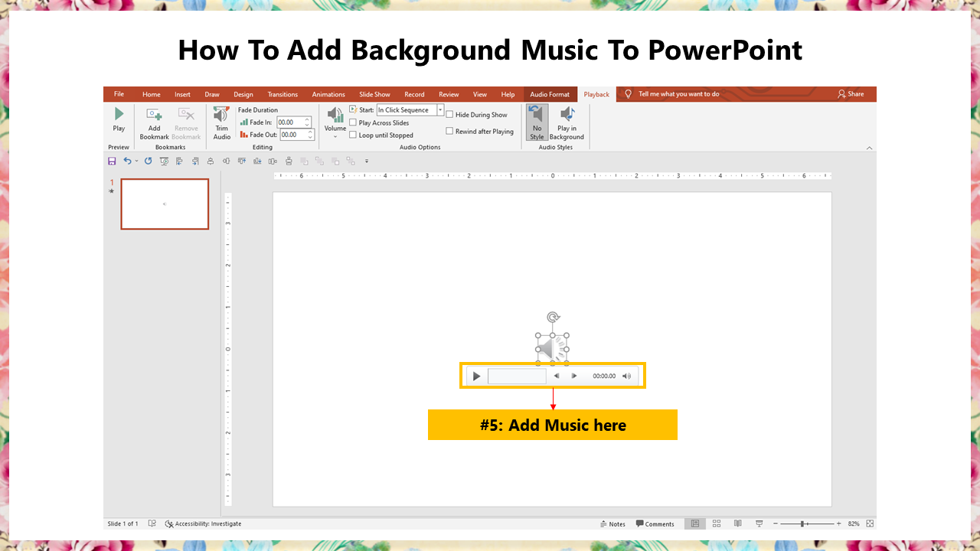The image size is (980, 551).
Task: Open the Transitions tab
Action: pyautogui.click(x=283, y=94)
